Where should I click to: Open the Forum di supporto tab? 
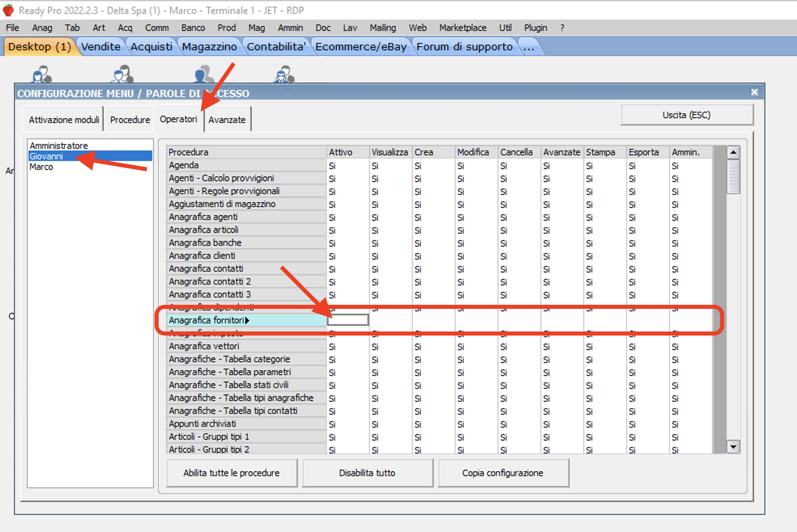click(x=464, y=46)
